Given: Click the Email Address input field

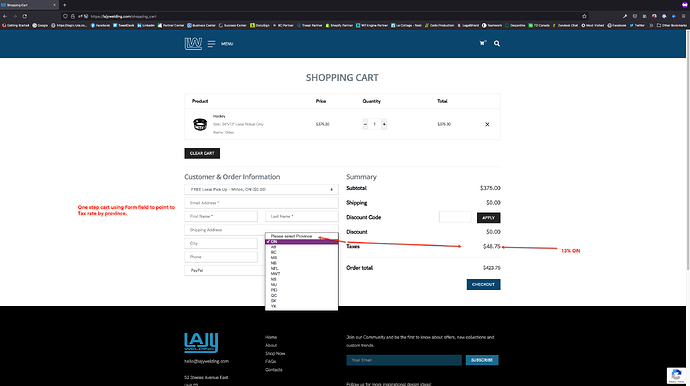Looking at the screenshot, I should 261,203.
